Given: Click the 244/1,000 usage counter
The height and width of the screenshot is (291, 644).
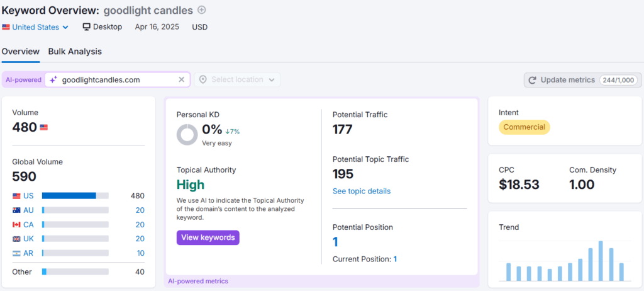Looking at the screenshot, I should (618, 80).
